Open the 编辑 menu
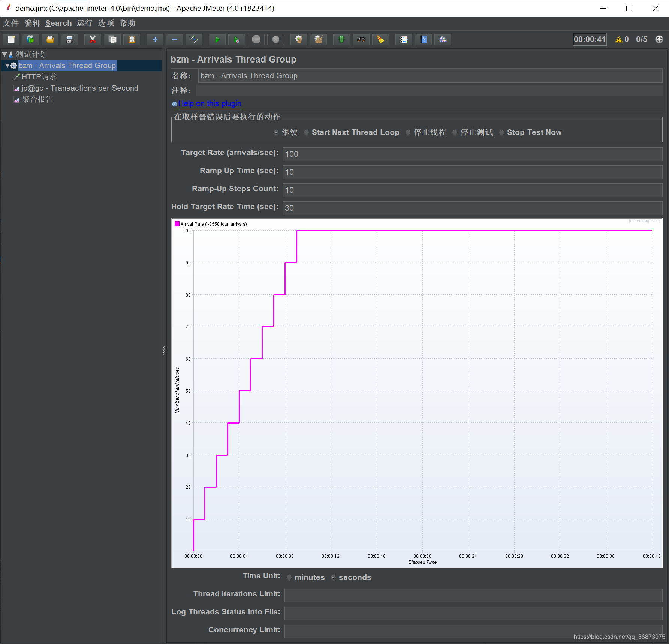669x644 pixels. 32,23
